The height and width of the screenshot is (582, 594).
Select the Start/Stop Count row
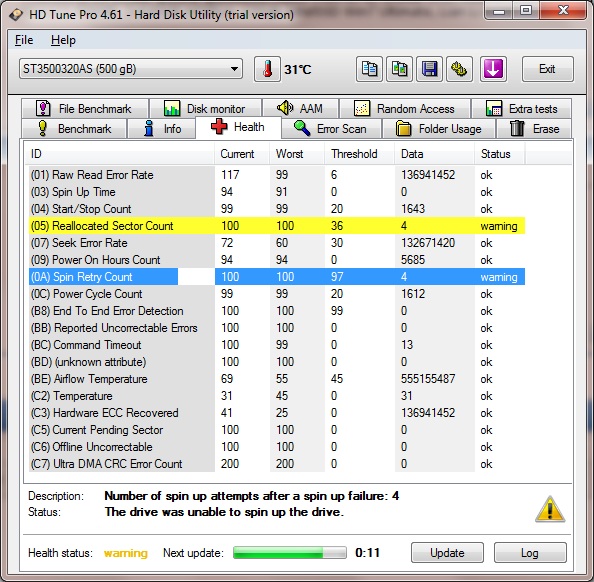pyautogui.click(x=277, y=209)
